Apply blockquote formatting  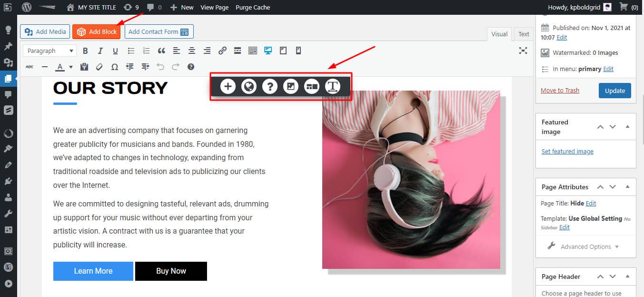[x=161, y=51]
